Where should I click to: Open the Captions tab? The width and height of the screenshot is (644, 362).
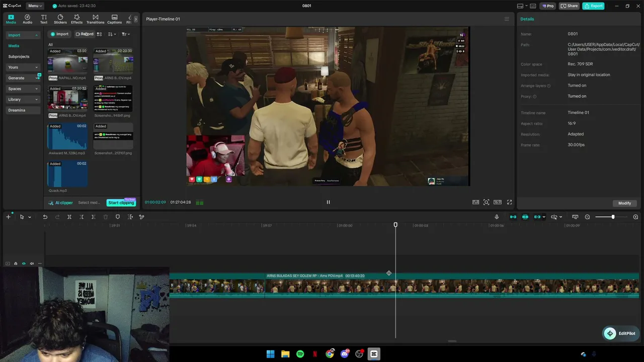[114, 19]
